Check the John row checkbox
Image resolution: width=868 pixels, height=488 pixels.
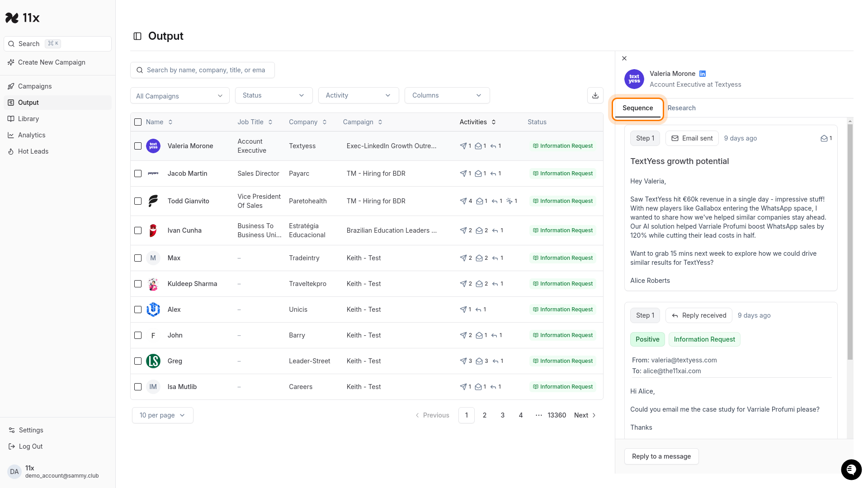(x=138, y=335)
